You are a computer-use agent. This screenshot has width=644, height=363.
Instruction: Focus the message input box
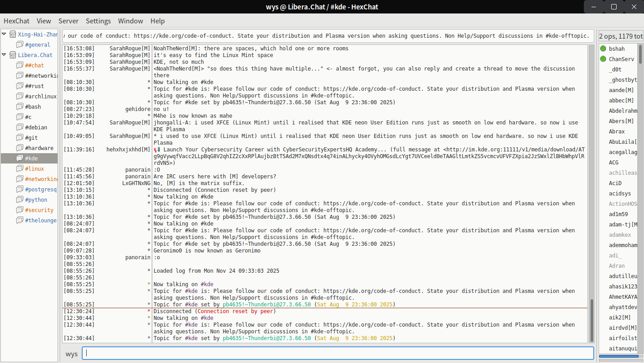coord(338,353)
